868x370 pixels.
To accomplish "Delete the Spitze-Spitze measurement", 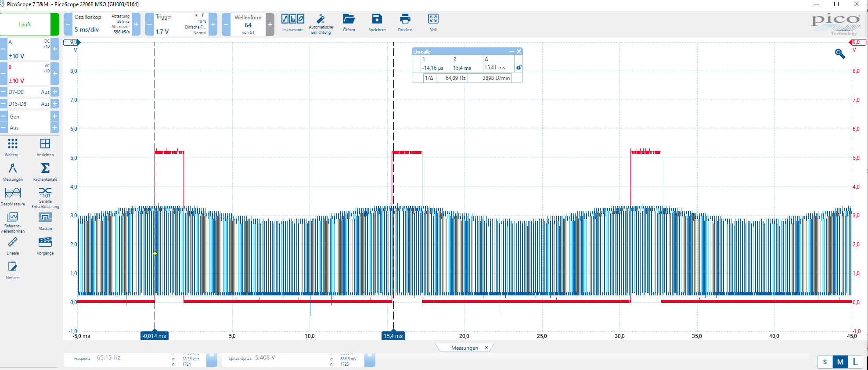I will click(x=370, y=359).
